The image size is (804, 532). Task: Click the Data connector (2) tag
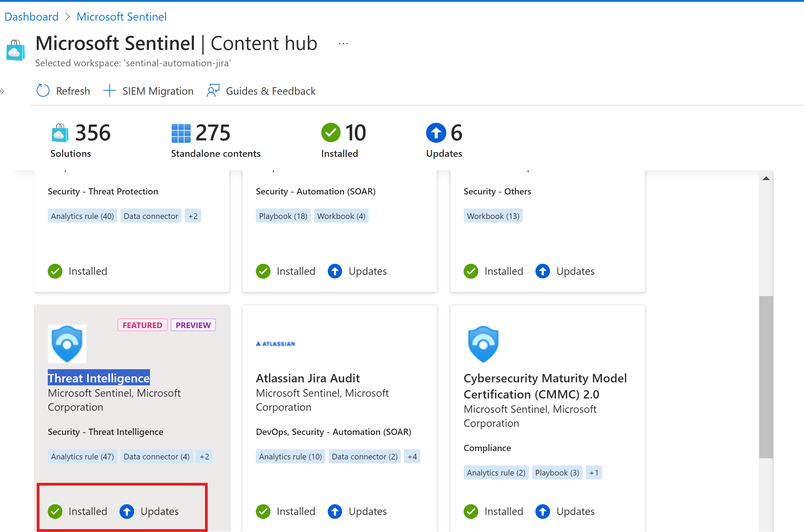coord(365,456)
